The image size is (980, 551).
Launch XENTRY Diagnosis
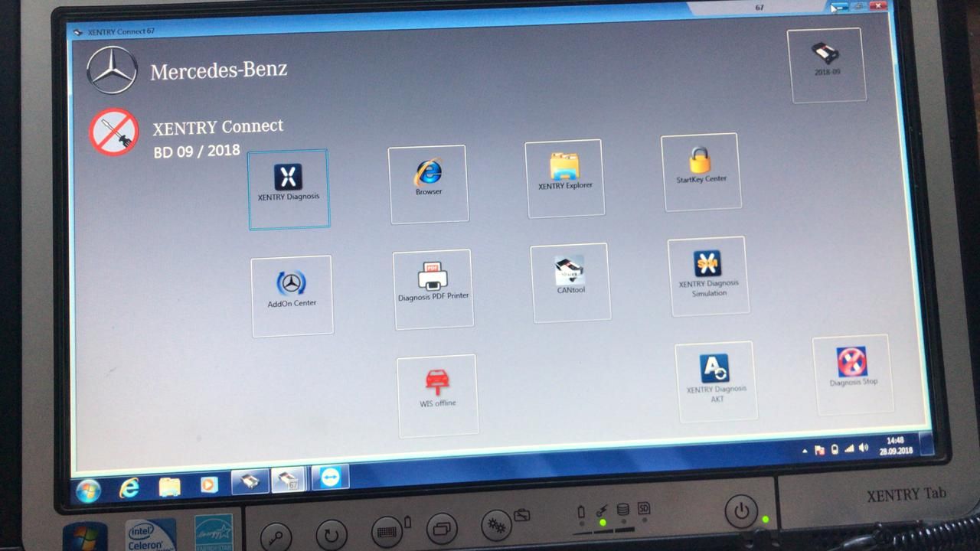click(289, 189)
